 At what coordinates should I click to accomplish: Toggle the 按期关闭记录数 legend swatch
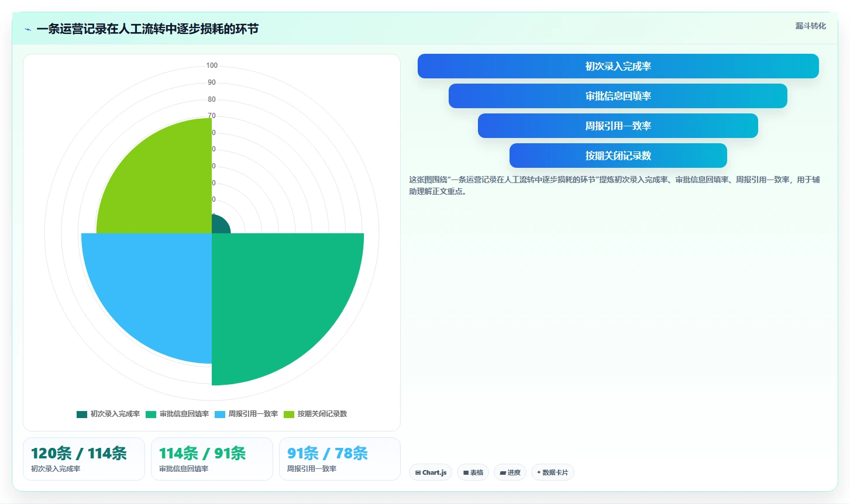point(289,414)
